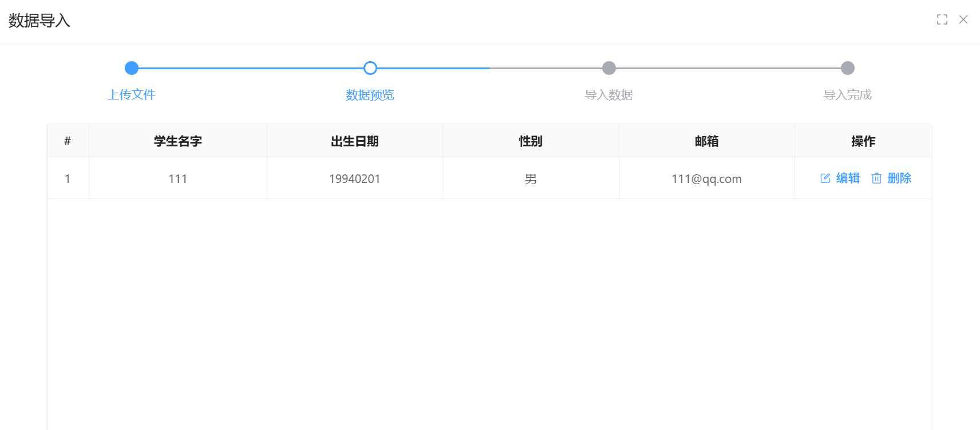Viewport: 980px width, 430px height.
Task: Click the 导入数据 step circle
Action: (x=609, y=68)
